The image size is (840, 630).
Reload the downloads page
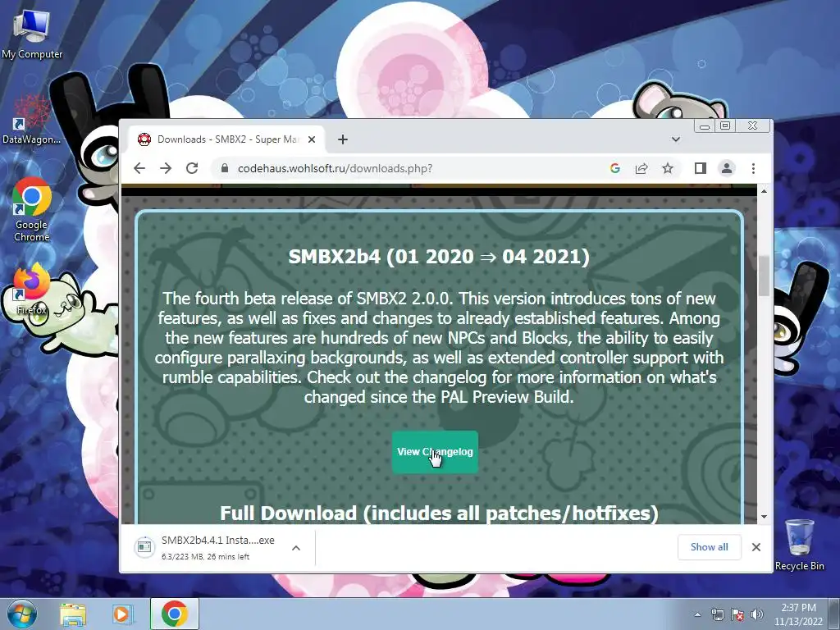tap(192, 168)
